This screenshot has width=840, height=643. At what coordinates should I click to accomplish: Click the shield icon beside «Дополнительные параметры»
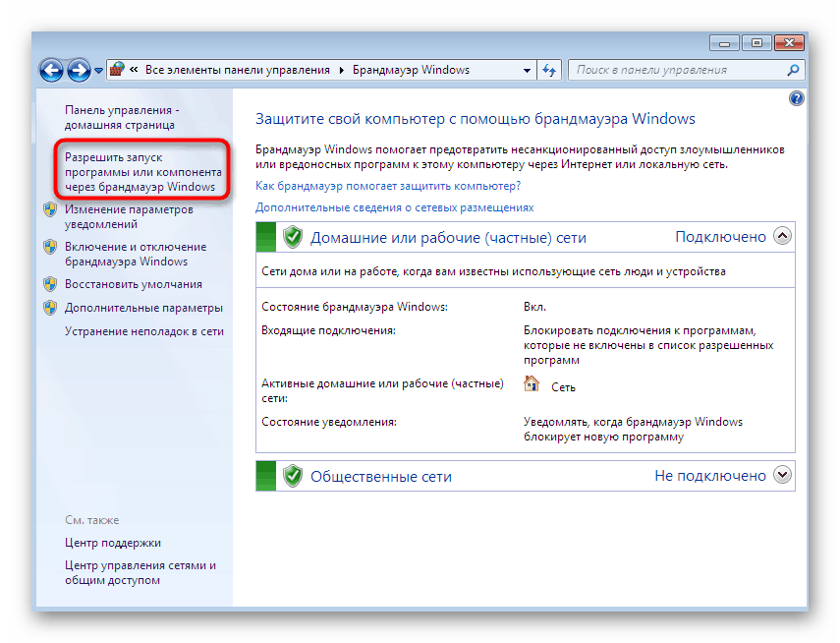click(x=49, y=307)
